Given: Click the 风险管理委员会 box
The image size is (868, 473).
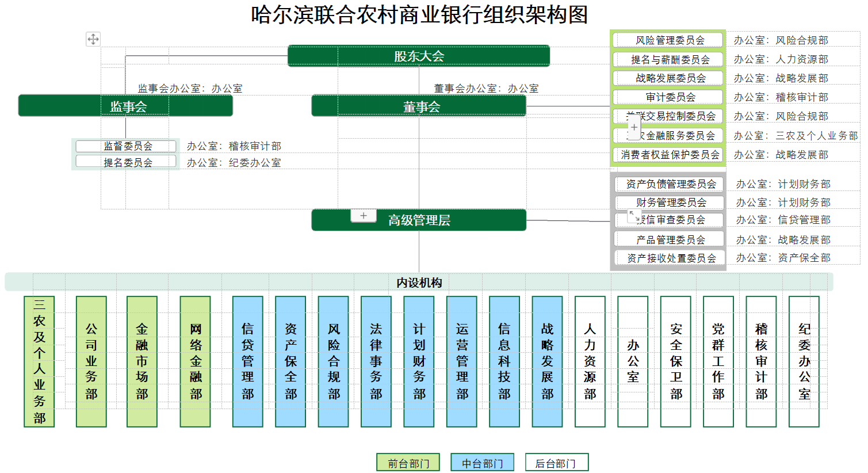Looking at the screenshot, I should coord(668,40).
